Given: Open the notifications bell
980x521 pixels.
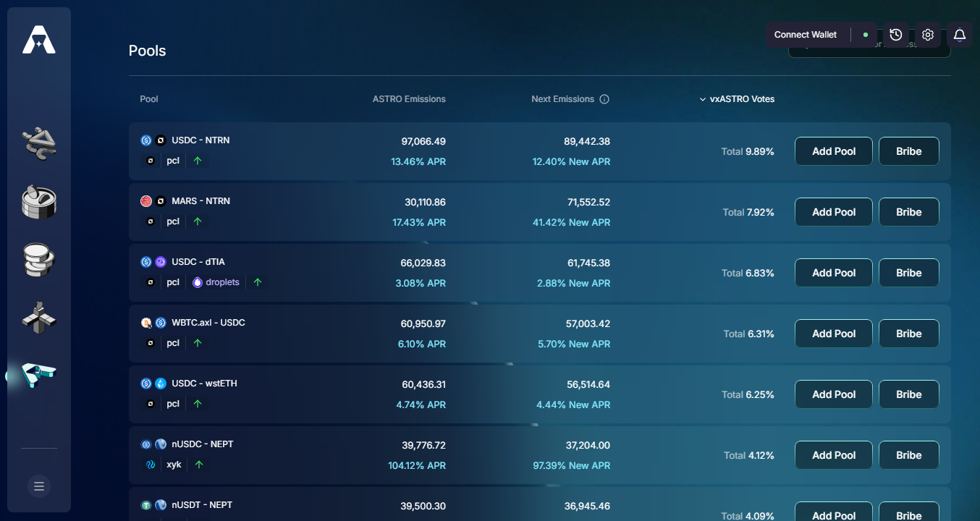Looking at the screenshot, I should click(960, 35).
